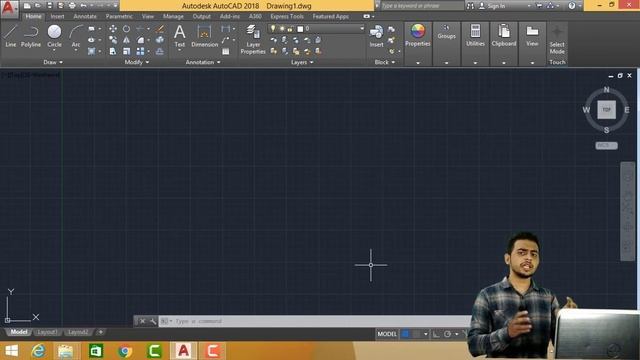Select the Polyline tool
The height and width of the screenshot is (360, 640).
click(x=31, y=36)
